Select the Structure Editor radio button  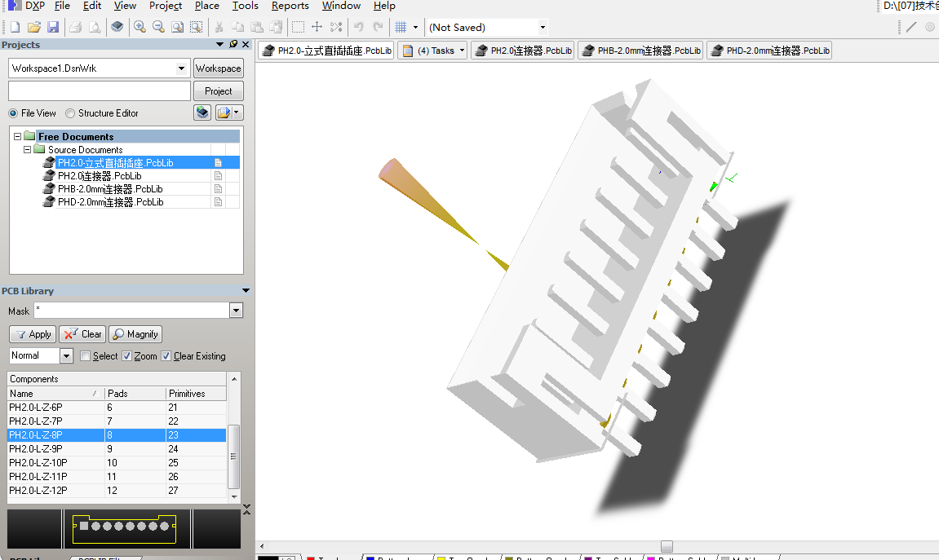(70, 113)
